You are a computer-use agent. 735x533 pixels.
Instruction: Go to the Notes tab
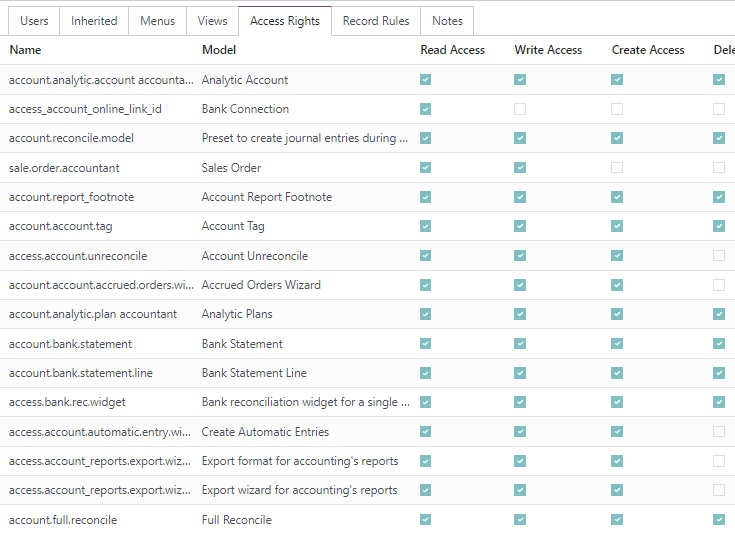447,21
